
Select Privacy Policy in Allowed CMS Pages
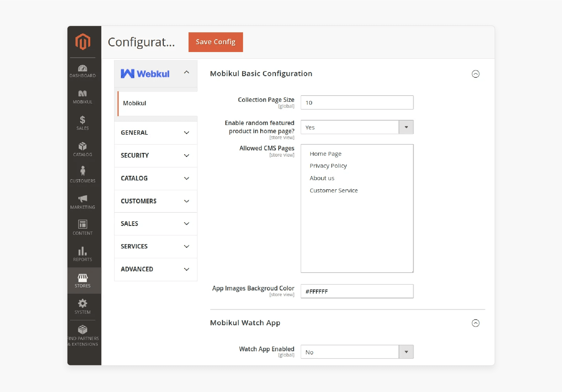[328, 166]
